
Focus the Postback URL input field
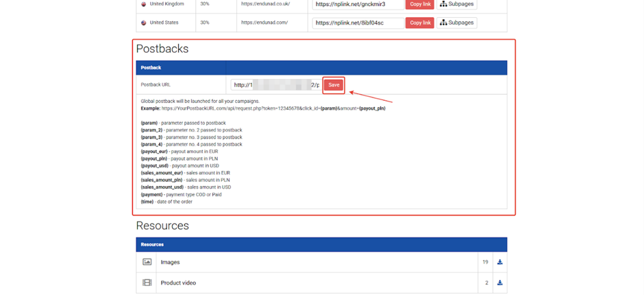(275, 85)
